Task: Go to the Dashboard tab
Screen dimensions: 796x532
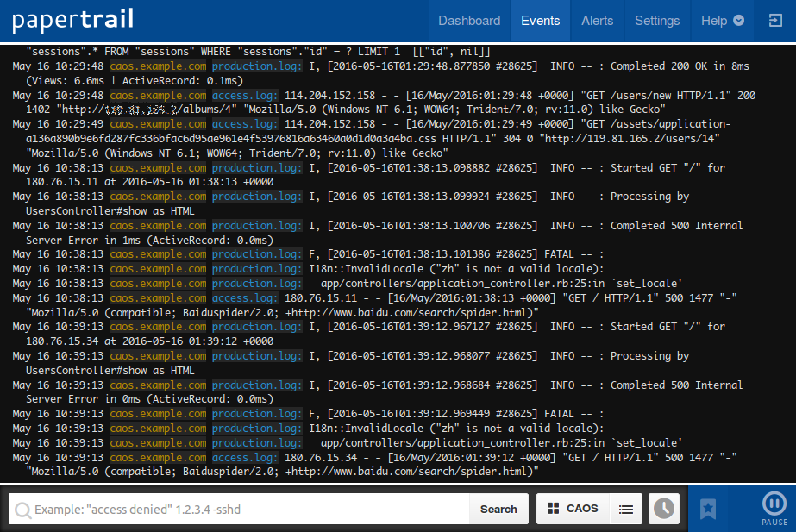Action: (469, 21)
